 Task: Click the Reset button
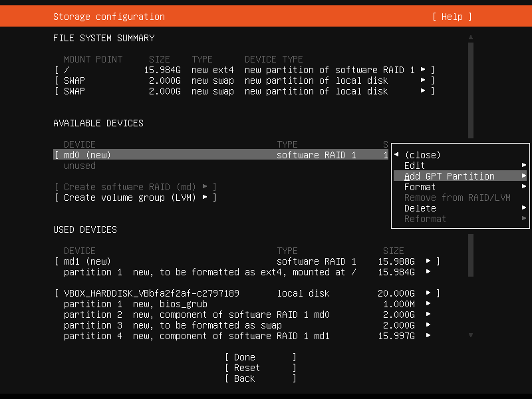coord(260,368)
